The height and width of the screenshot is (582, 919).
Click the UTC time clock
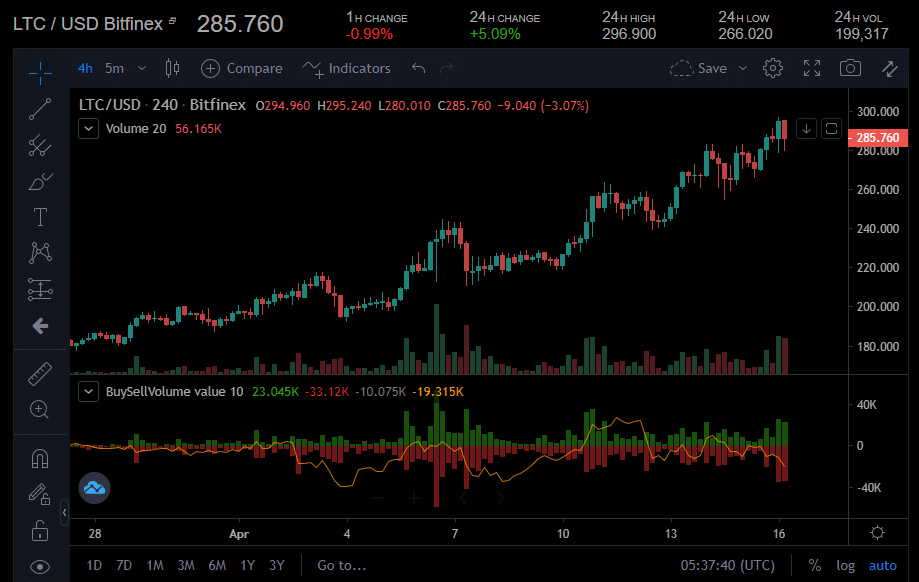727,565
